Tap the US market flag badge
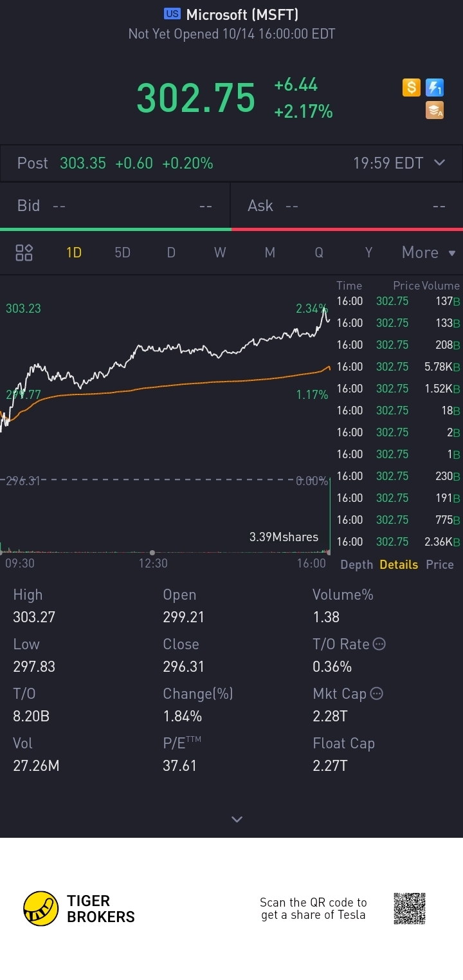463x980 pixels. coord(172,14)
